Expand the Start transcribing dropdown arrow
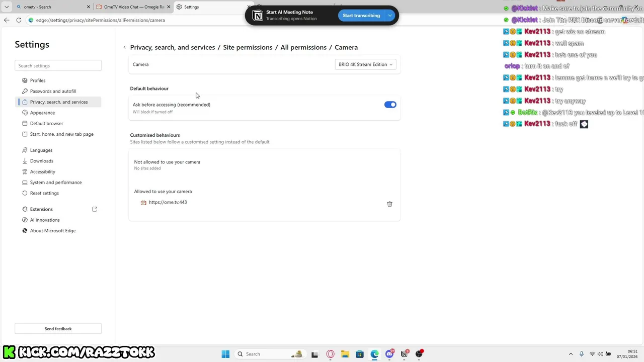Screen dimensions: 644x362 (x=390, y=16)
